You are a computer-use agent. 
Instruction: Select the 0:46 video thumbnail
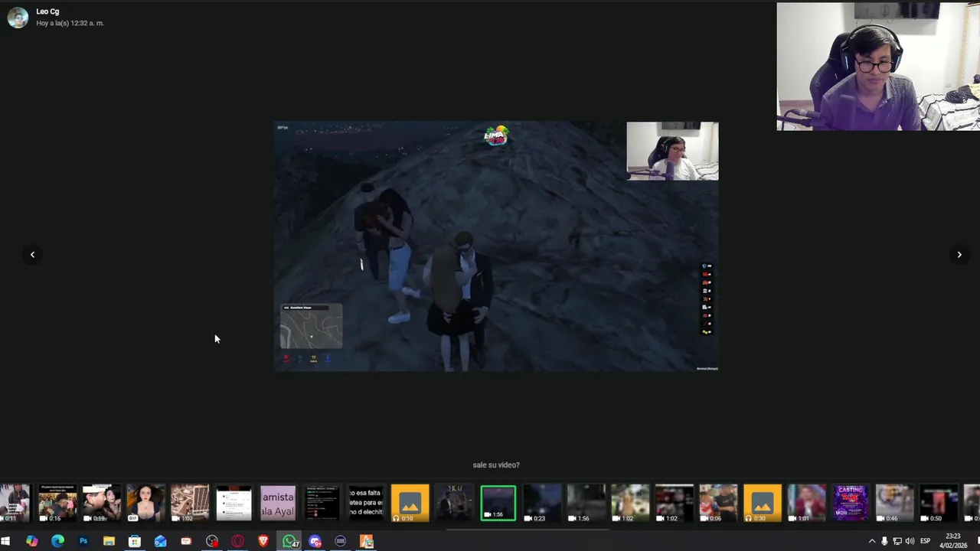(x=894, y=503)
